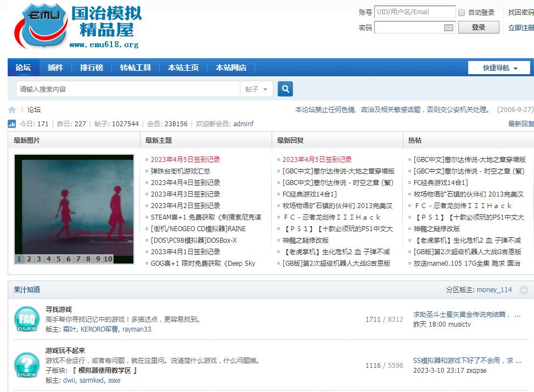Open 模拟器使用教学区 sub-forum link
Image resolution: width=534 pixels, height=392 pixels.
pos(105,370)
